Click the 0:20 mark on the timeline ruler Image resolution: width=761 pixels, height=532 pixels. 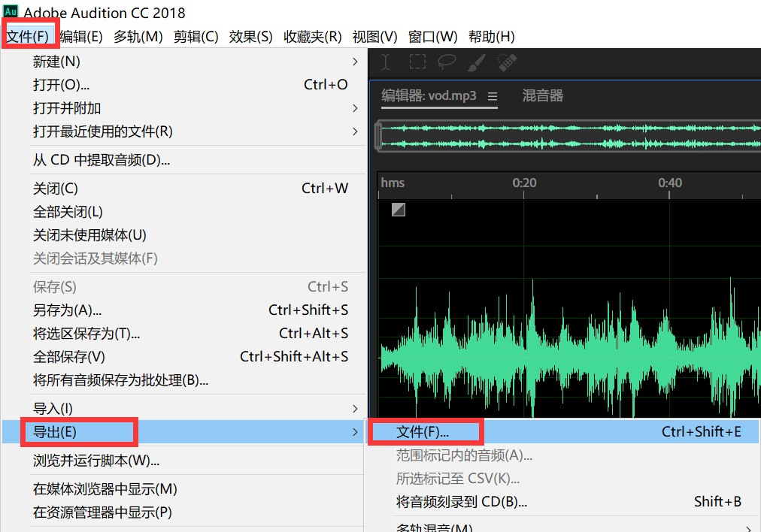point(524,183)
